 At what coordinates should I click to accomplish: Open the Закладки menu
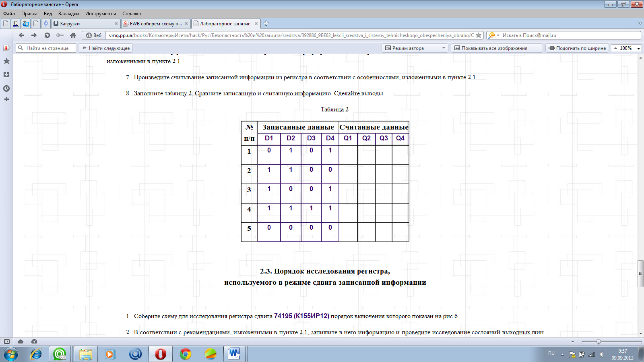tap(68, 14)
